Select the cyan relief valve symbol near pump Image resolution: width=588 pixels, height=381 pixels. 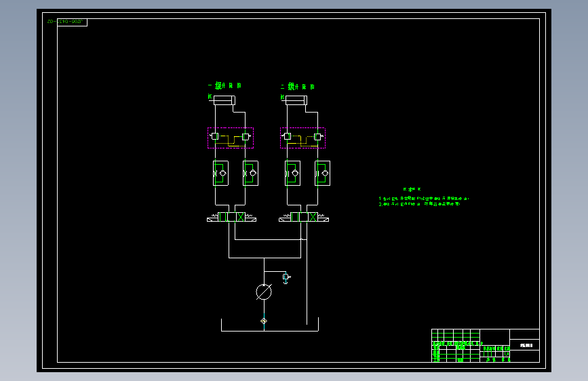click(286, 277)
